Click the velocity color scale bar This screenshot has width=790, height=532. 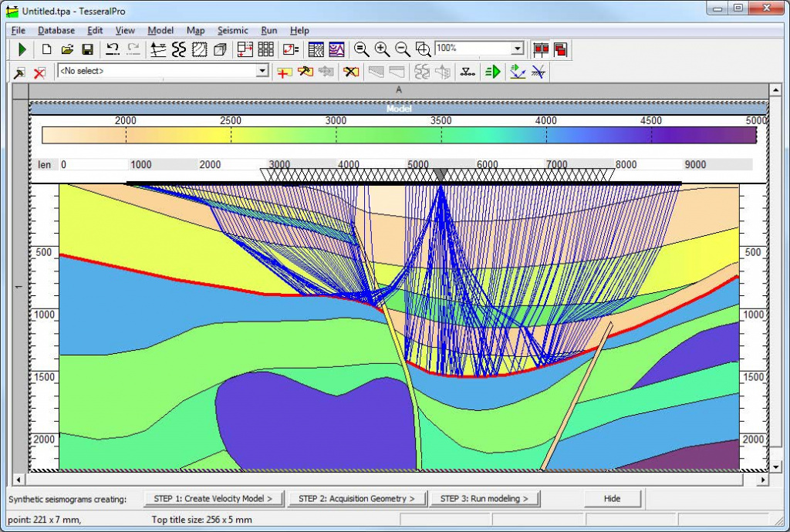[399, 136]
